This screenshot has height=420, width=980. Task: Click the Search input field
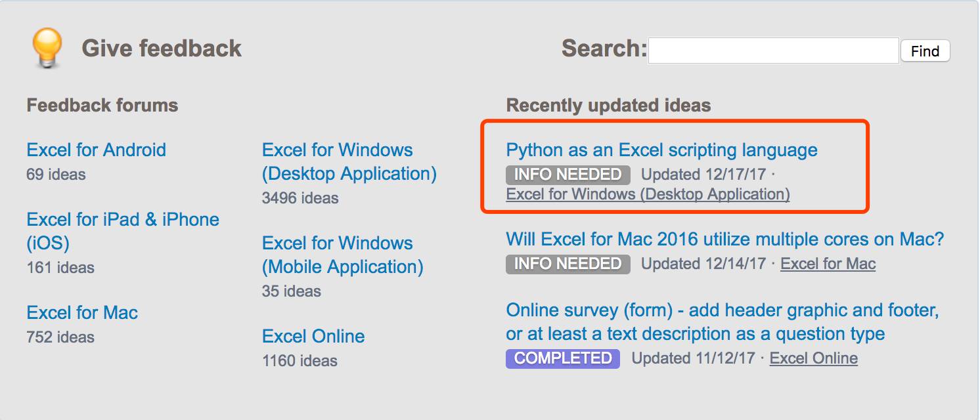click(x=774, y=51)
